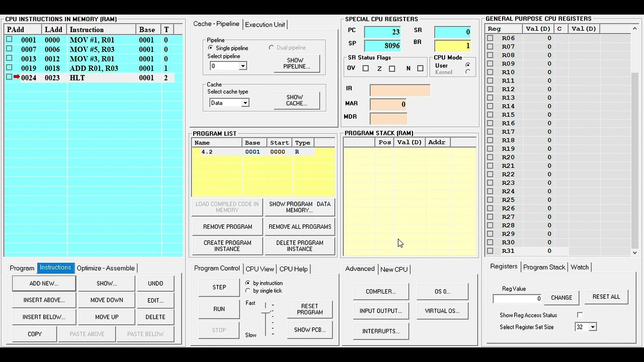Click SHOW CACHE... button
This screenshot has height=362, width=644.
297,100
